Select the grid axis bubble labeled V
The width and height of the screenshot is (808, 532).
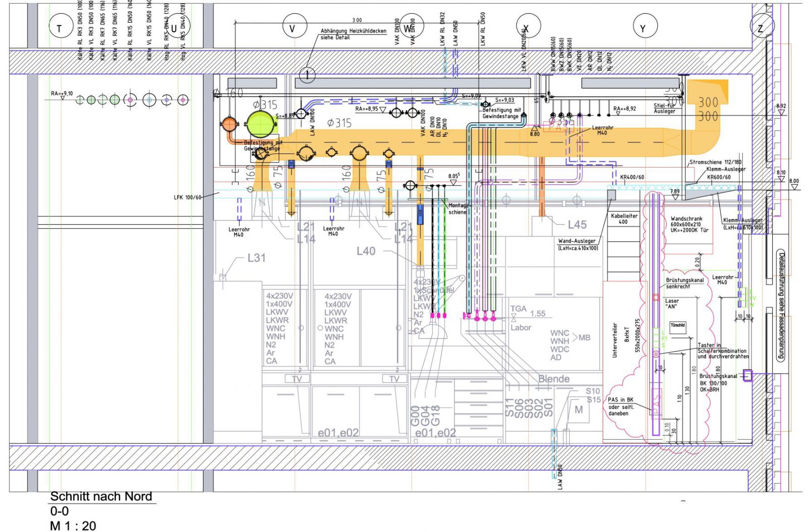tap(292, 28)
